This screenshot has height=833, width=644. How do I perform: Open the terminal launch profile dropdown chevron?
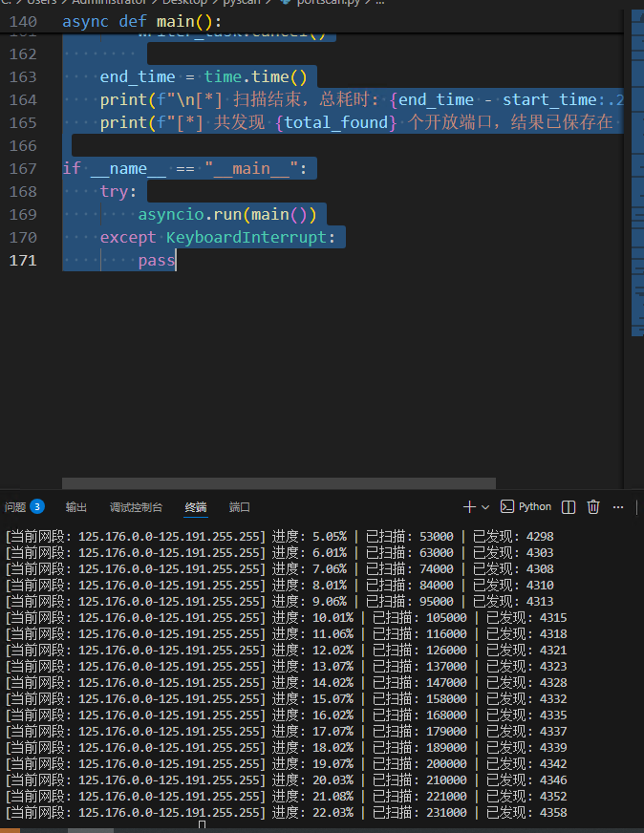485,507
